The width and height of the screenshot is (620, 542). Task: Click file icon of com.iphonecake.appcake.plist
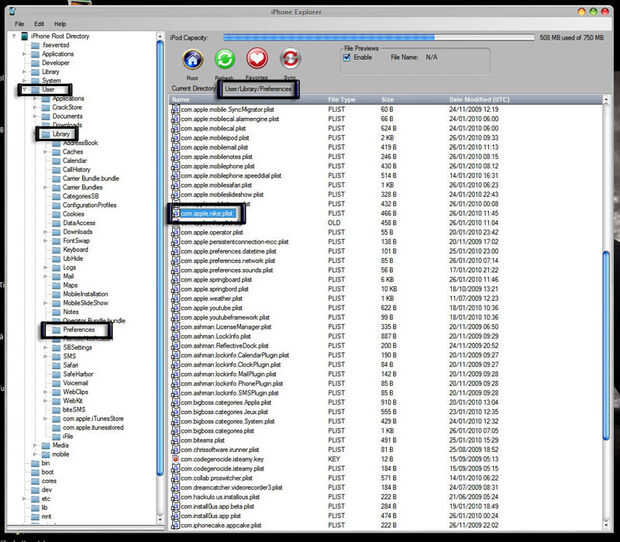[175, 525]
